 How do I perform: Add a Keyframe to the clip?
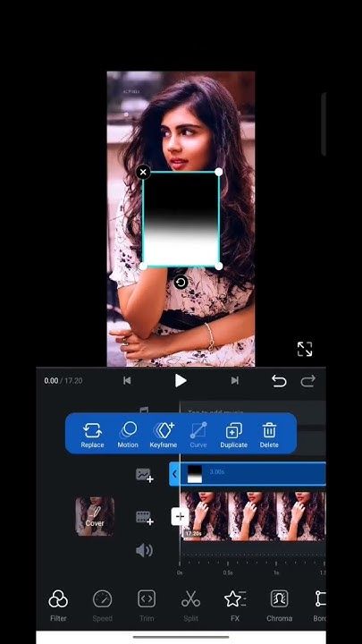[164, 435]
